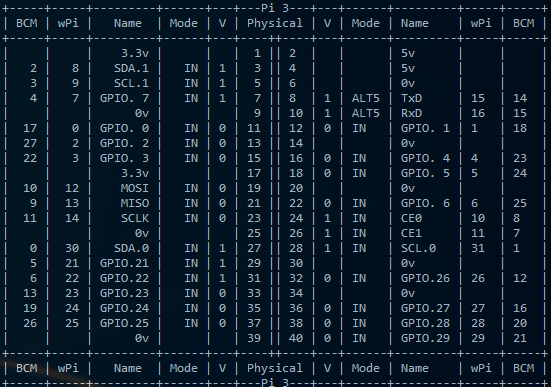
Task: Click the 3.3v label at physical 17
Action: (135, 173)
